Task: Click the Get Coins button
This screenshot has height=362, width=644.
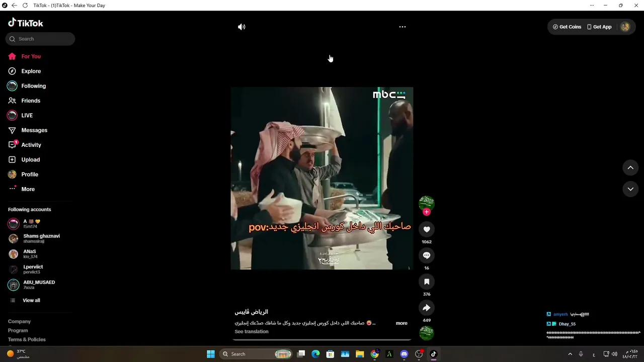Action: coord(567,27)
